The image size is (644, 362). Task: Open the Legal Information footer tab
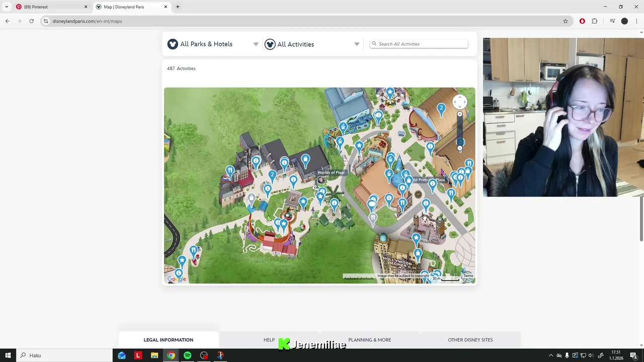point(169,340)
